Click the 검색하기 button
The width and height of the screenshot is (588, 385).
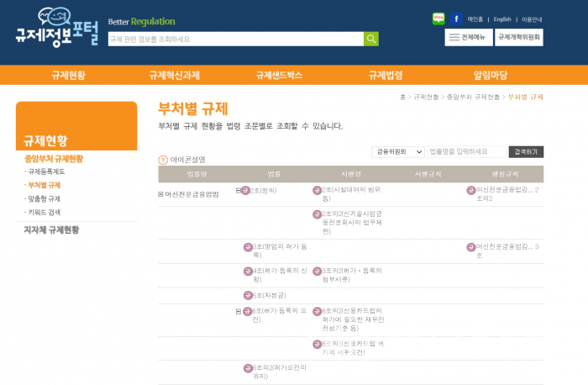coord(527,151)
